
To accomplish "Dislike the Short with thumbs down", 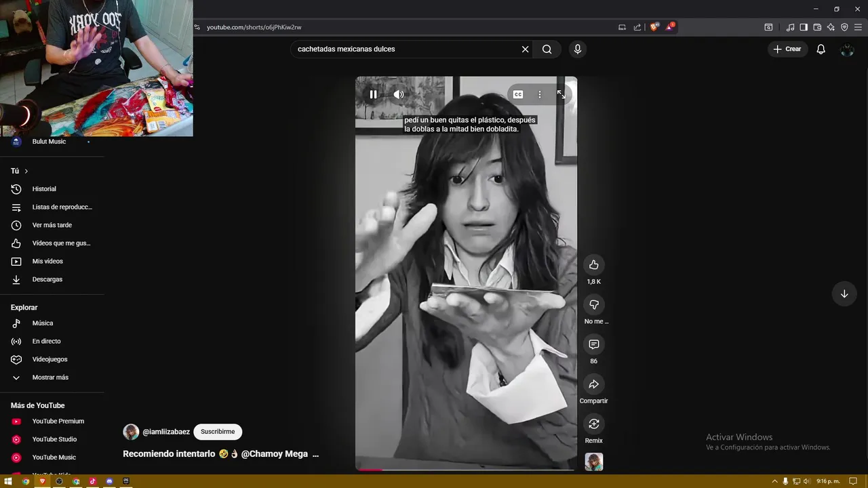I will pos(594,305).
